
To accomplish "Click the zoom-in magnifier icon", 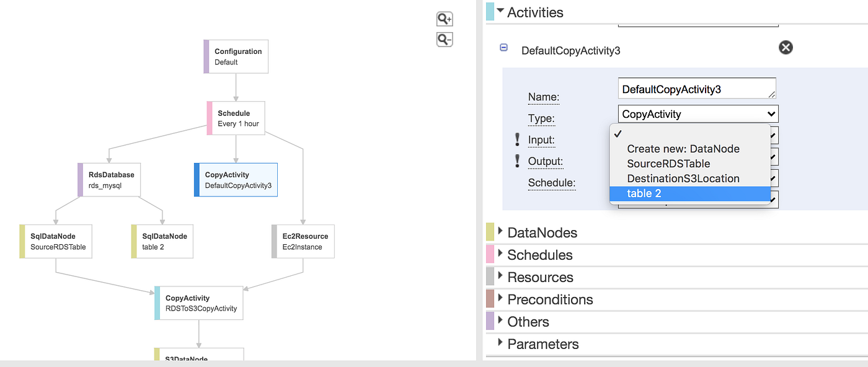I will coord(444,19).
